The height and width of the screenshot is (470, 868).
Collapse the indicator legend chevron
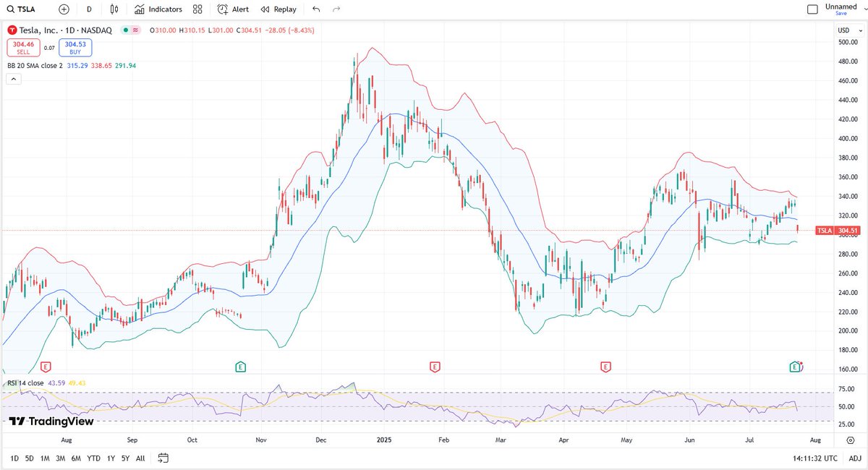coord(13,79)
